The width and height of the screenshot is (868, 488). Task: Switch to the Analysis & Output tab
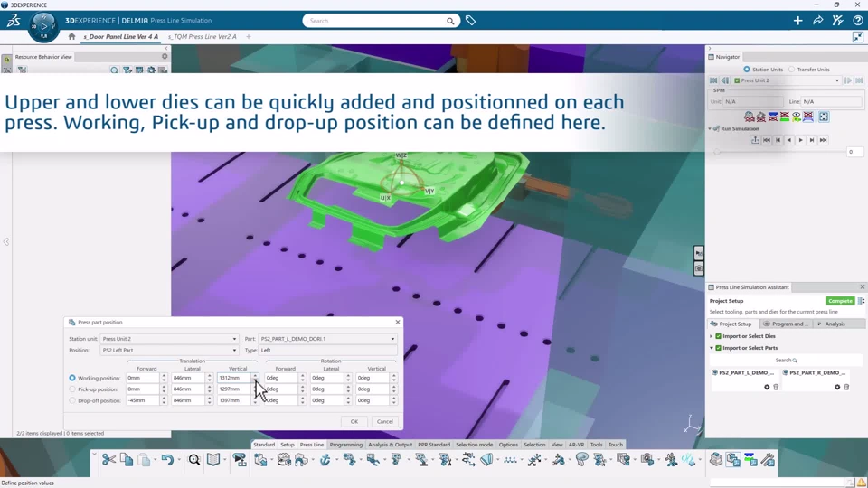click(391, 445)
